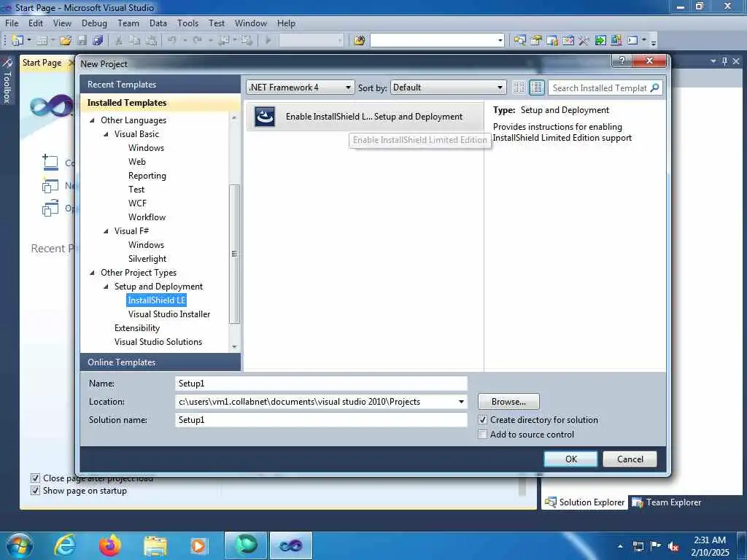Image resolution: width=747 pixels, height=560 pixels.
Task: Click the Cut scissors toolbar icon
Action: point(119,41)
